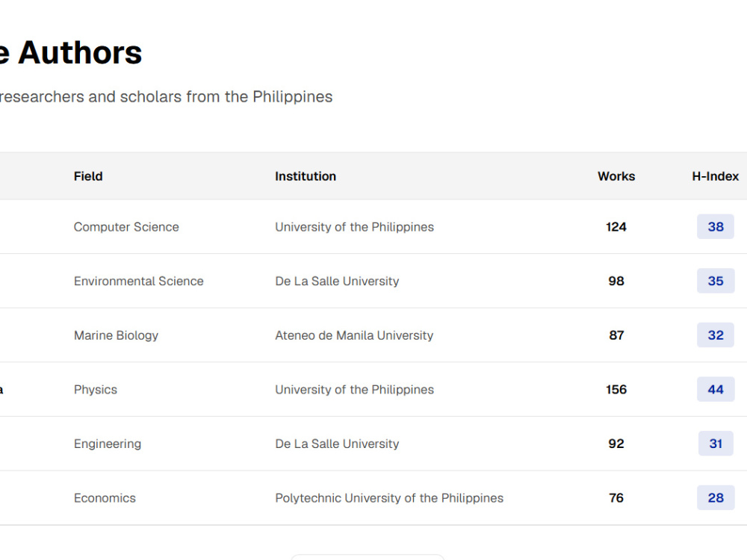The height and width of the screenshot is (560, 747).
Task: Select the works count 156
Action: pyautogui.click(x=616, y=390)
